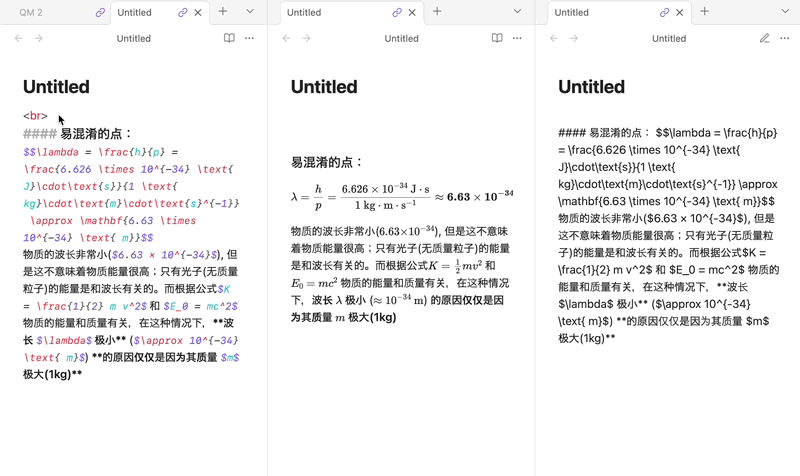
Task: Expand the tab list dropdown in middle pane
Action: click(x=517, y=12)
